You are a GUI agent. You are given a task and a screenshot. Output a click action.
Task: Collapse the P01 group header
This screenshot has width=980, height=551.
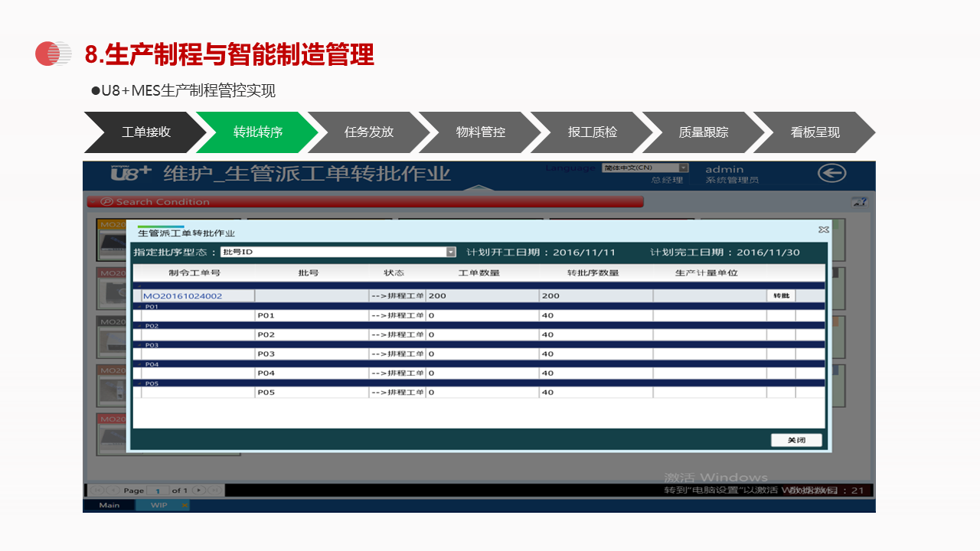pyautogui.click(x=139, y=307)
